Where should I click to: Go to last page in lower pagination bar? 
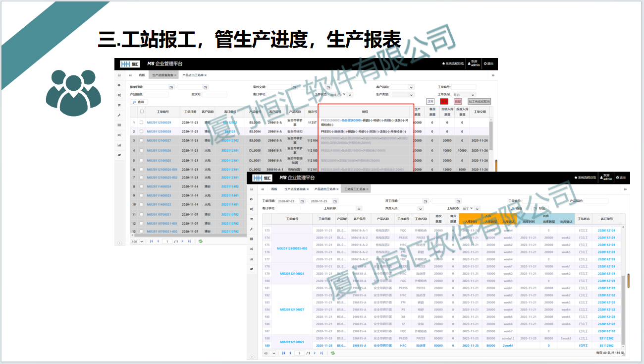tap(321, 353)
